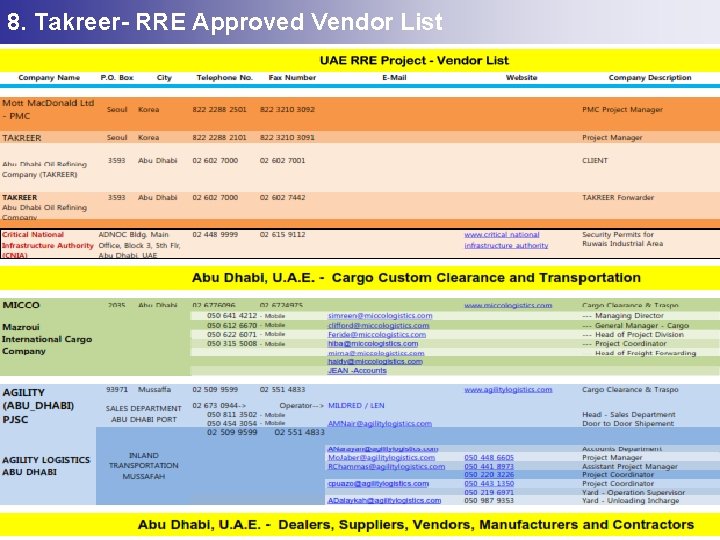Image resolution: width=720 pixels, height=540 pixels.
Task: Click the Cargo Custom Clearance and Transportation heading
Action: click(416, 278)
